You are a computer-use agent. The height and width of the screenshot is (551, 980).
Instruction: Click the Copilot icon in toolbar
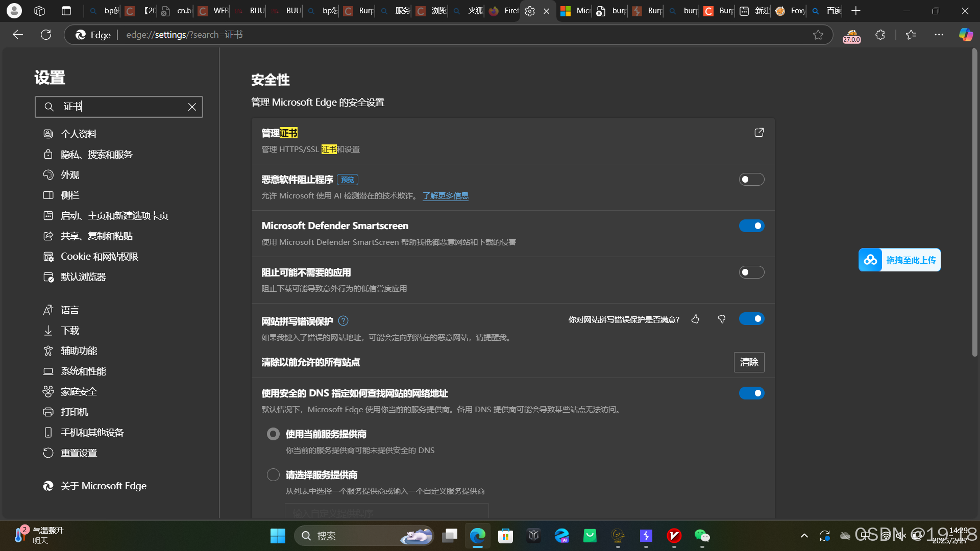pyautogui.click(x=965, y=35)
